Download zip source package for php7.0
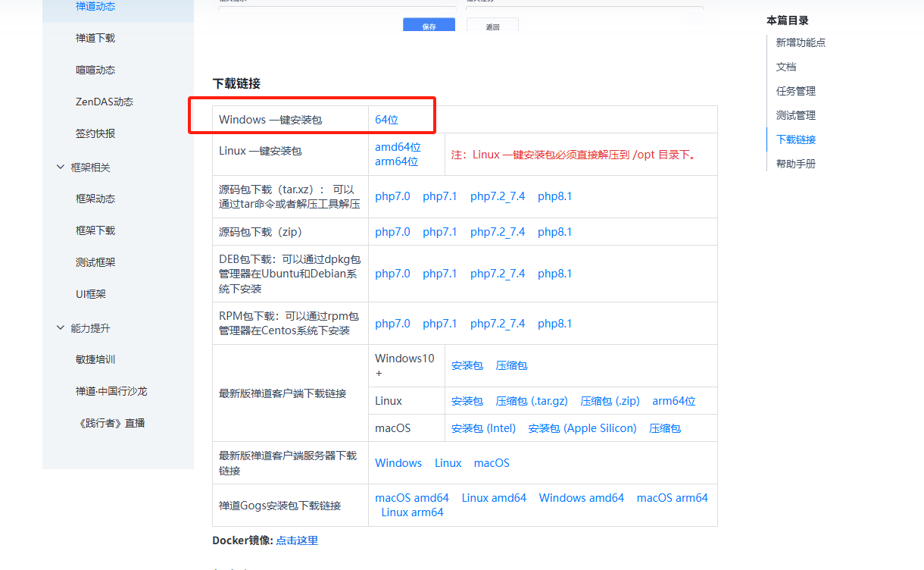Image resolution: width=924 pixels, height=570 pixels. pos(392,232)
